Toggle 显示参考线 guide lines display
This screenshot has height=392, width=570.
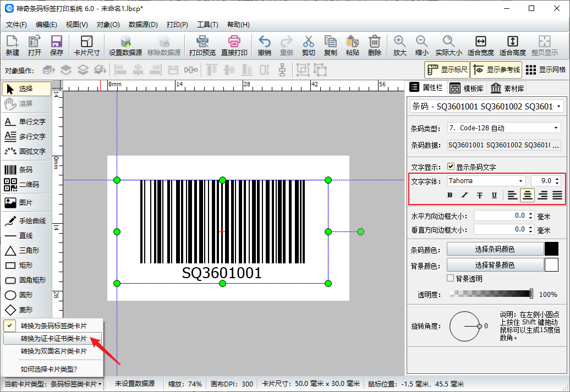(x=496, y=70)
